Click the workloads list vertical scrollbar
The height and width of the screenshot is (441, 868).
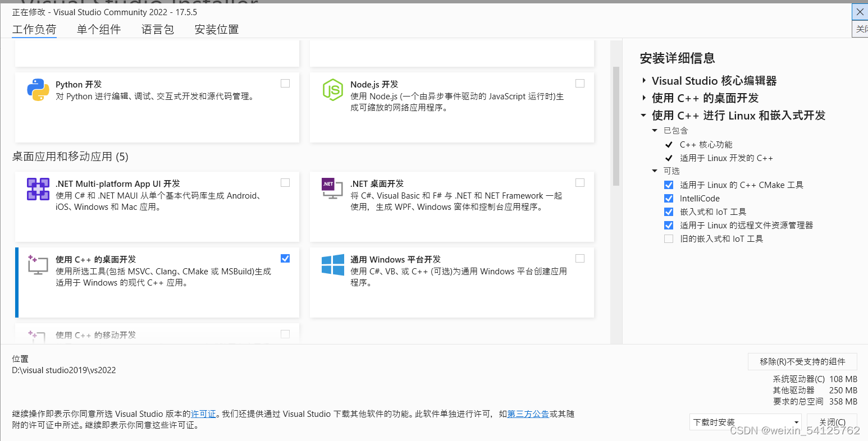[616, 126]
